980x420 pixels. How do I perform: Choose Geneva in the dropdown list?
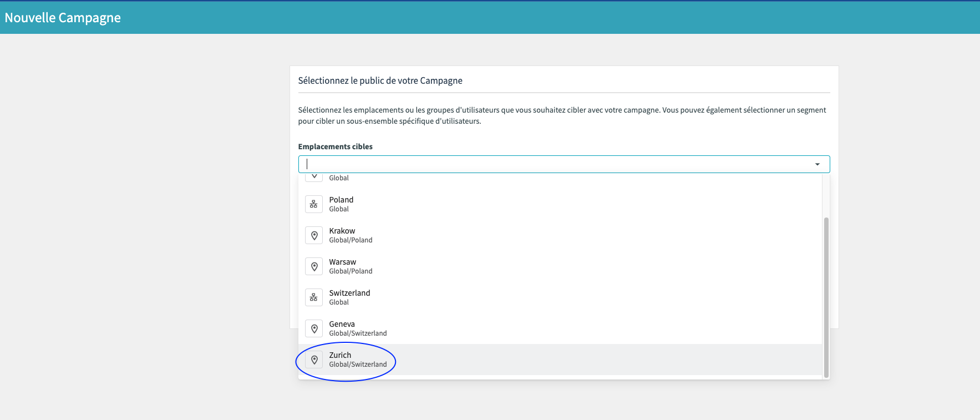click(342, 324)
